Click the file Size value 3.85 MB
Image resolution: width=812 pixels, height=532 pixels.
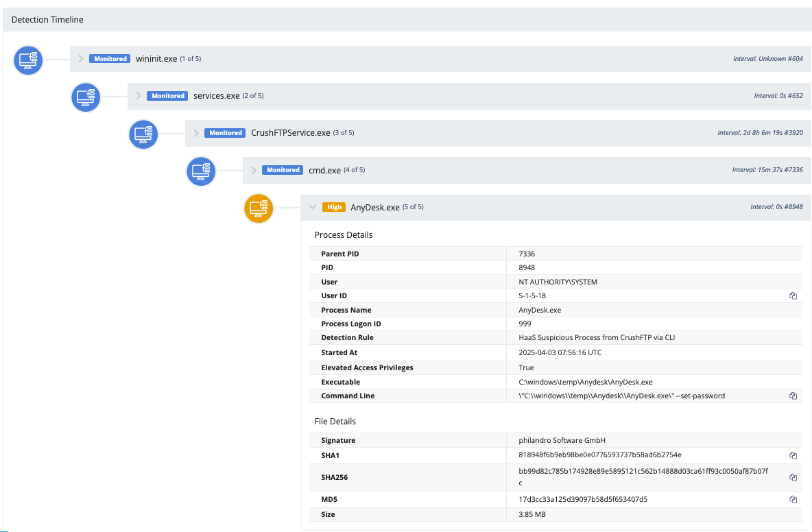point(532,514)
